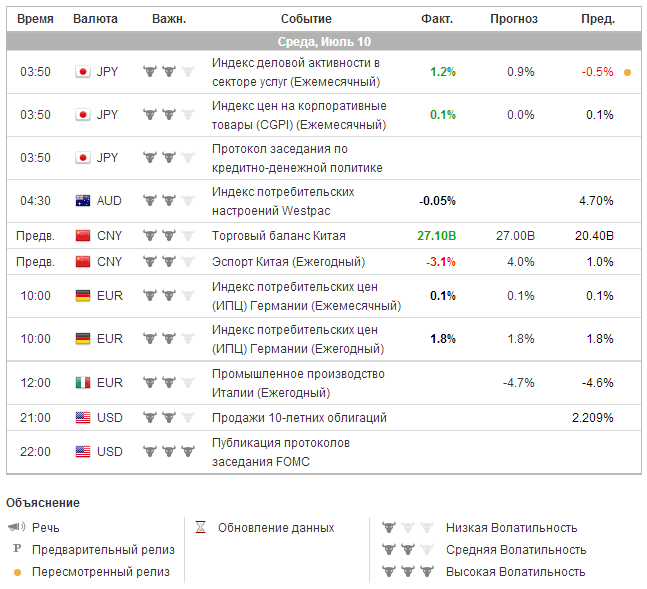647x589 pixels.
Task: Click the Среда, Июль 10 date bar
Action: (x=324, y=41)
